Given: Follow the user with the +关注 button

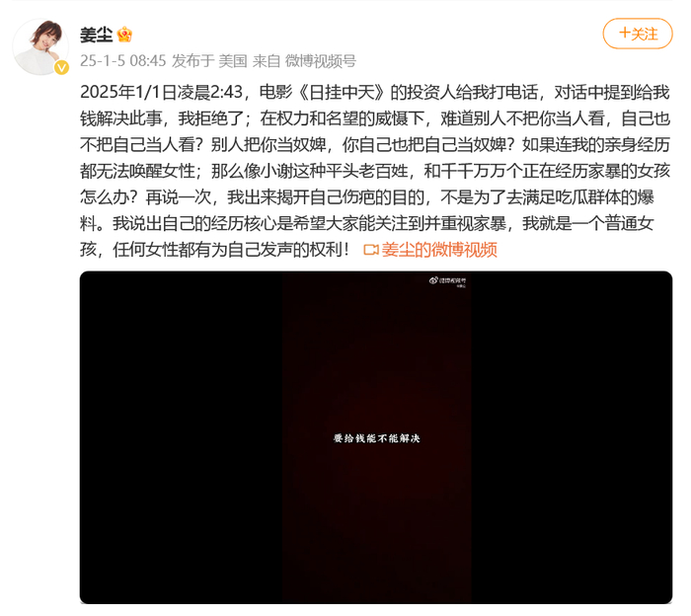Looking at the screenshot, I should pyautogui.click(x=638, y=34).
